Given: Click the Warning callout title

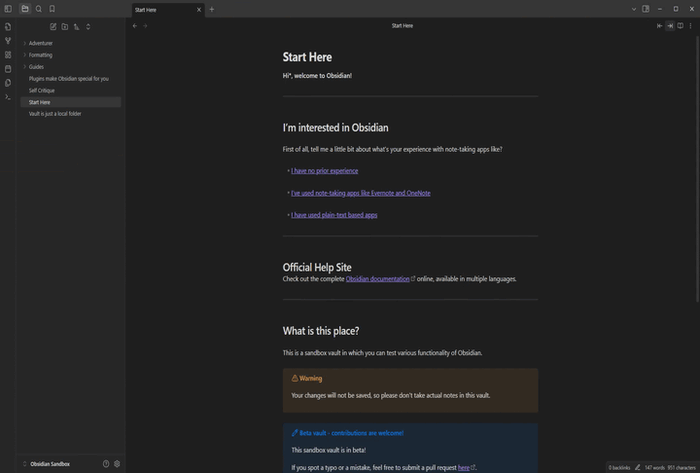Looking at the screenshot, I should point(311,378).
